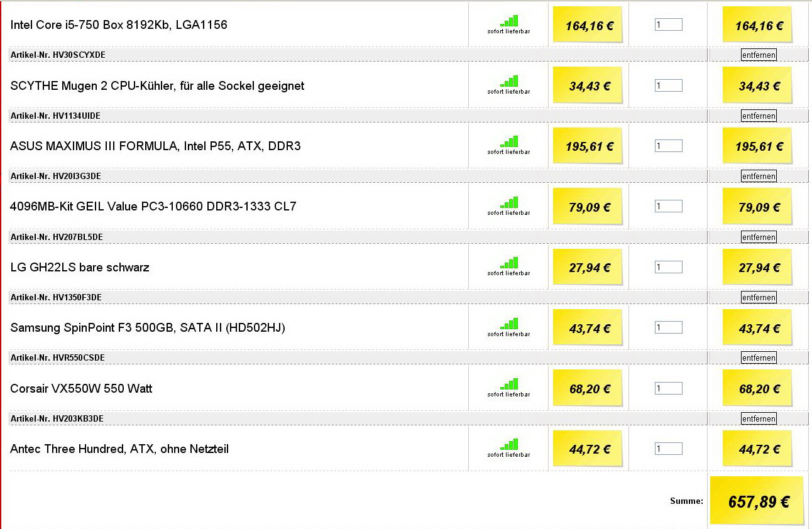This screenshot has height=529, width=812.
Task: Select product name Antec Three Hundred
Action: pyautogui.click(x=119, y=449)
